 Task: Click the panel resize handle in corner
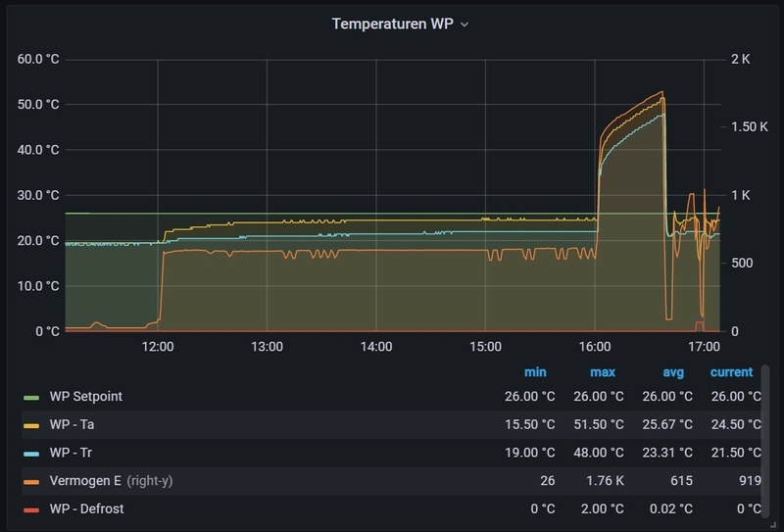[x=773, y=525]
